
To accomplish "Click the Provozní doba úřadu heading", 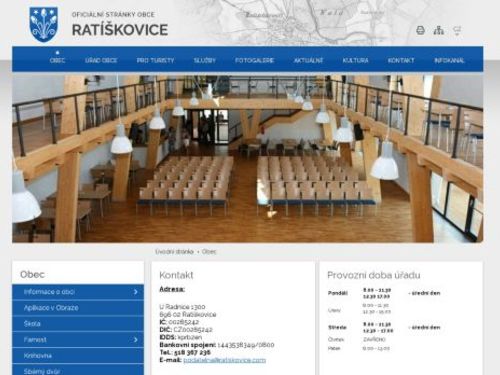I will click(x=374, y=275).
